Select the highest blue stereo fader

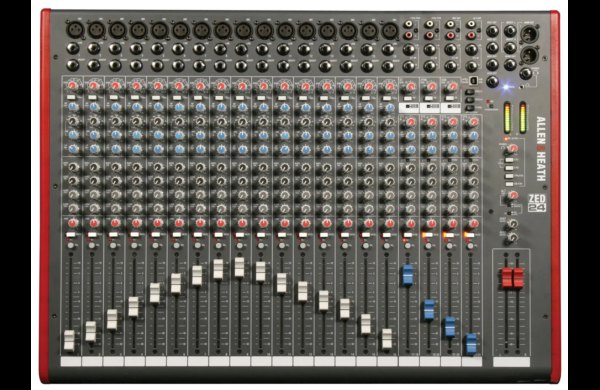408,274
